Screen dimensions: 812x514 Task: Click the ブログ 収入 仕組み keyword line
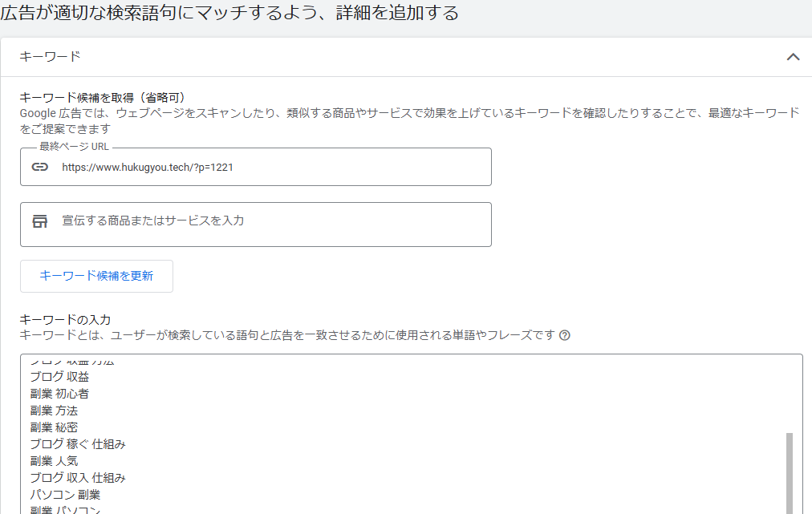pyautogui.click(x=77, y=478)
